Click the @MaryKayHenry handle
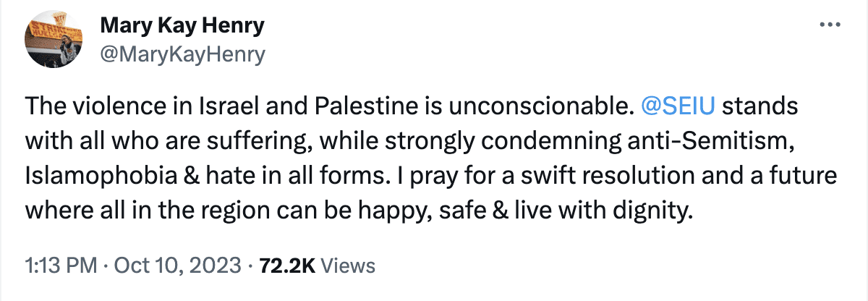Screen dimensions: 868x301 click(182, 54)
